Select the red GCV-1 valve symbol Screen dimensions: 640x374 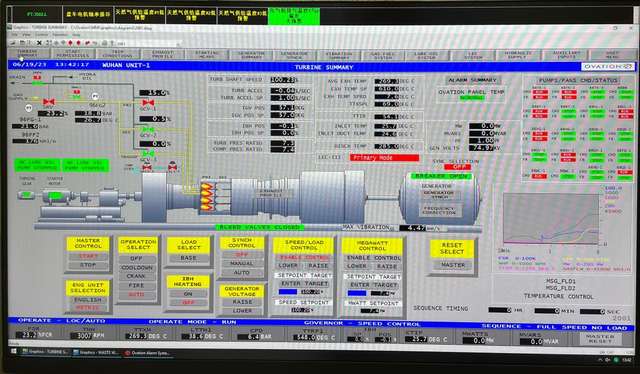click(148, 103)
